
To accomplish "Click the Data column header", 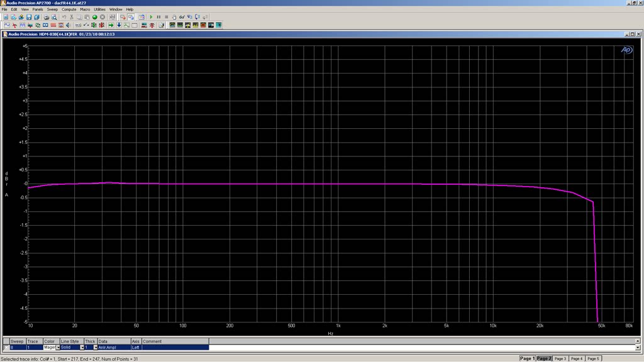I will click(114, 341).
